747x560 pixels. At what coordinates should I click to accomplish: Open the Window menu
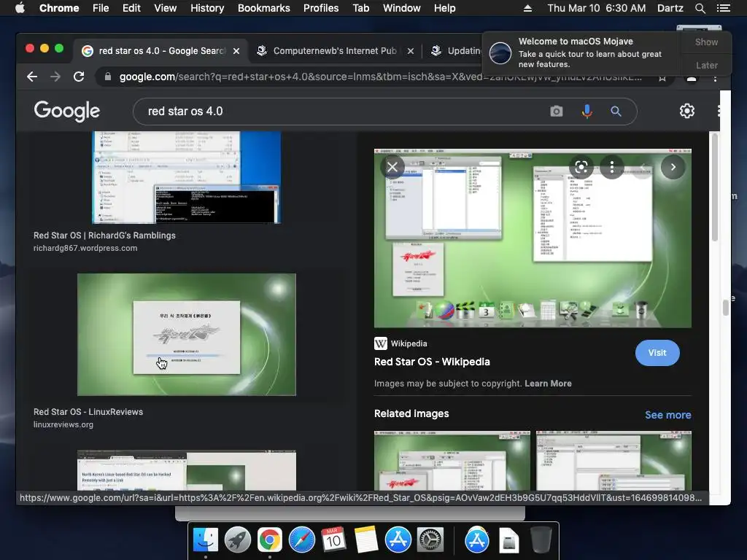tap(402, 8)
